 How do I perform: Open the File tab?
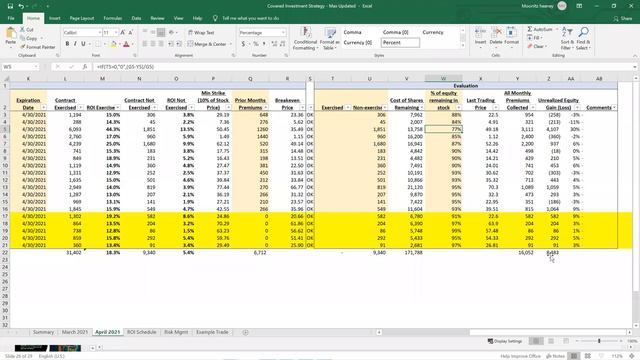(x=11, y=18)
